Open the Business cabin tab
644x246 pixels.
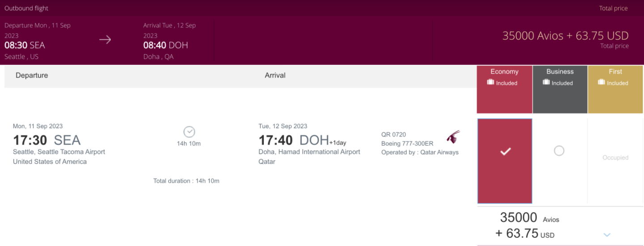(560, 72)
